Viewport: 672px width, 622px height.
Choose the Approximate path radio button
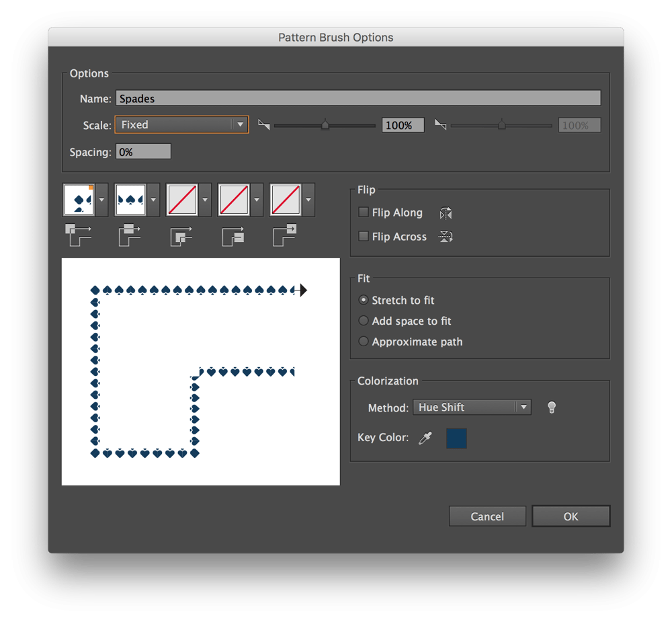364,342
